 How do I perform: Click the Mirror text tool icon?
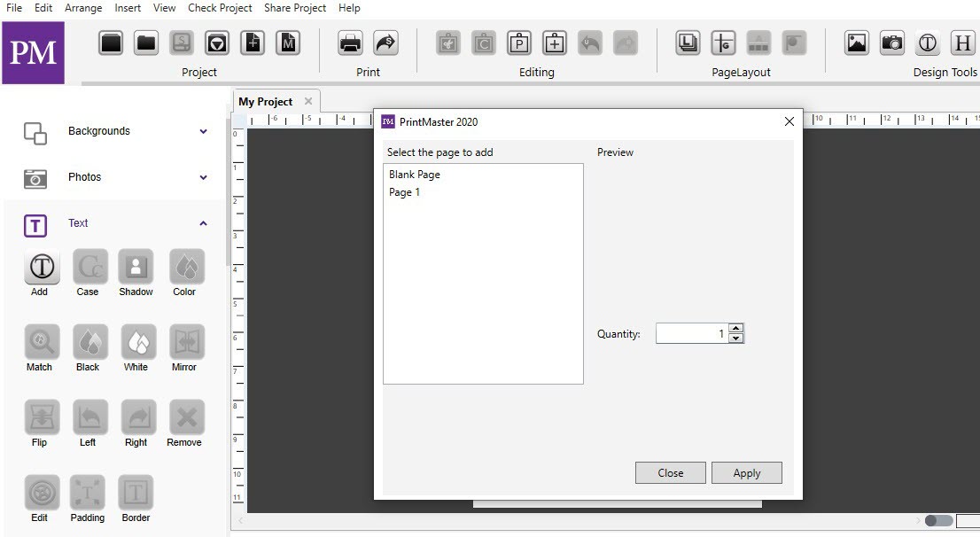(187, 342)
